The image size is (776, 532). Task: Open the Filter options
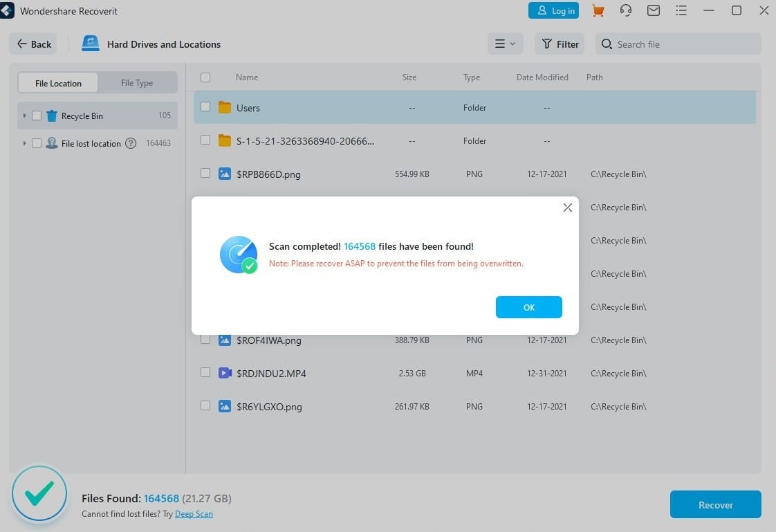(x=560, y=44)
